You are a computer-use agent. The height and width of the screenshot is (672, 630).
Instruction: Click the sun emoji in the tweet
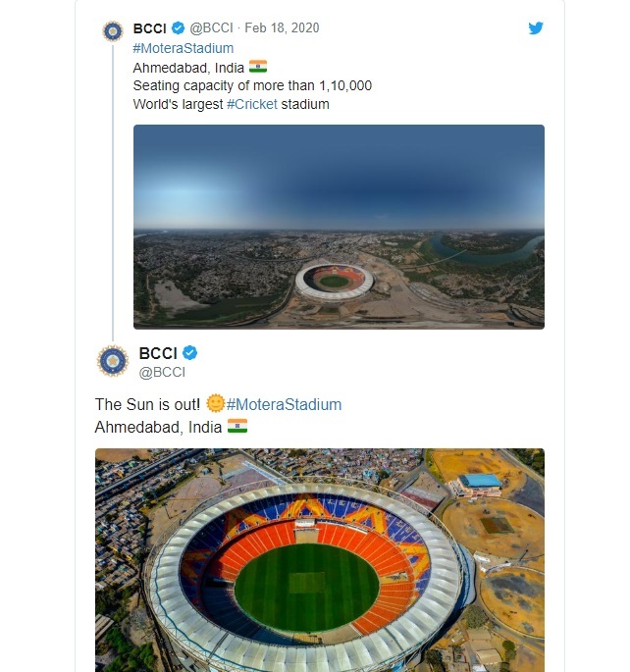coord(215,403)
